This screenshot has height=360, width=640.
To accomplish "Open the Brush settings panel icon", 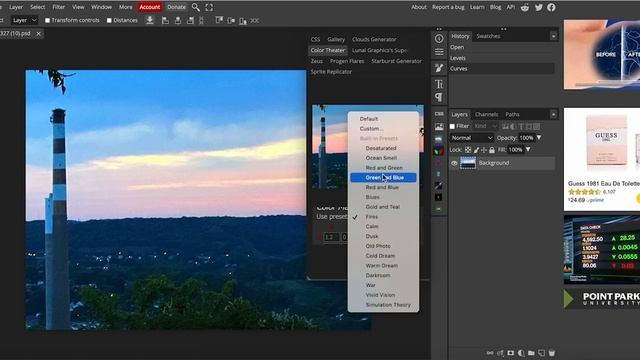I will coord(439,68).
